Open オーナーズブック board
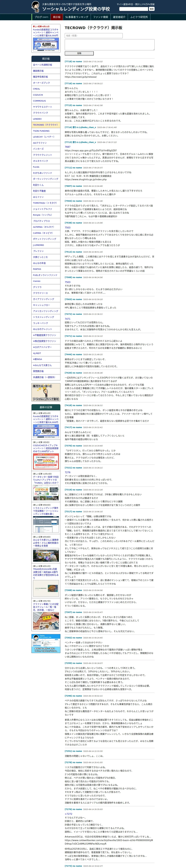This screenshot has width=186, height=868. coord(46,83)
